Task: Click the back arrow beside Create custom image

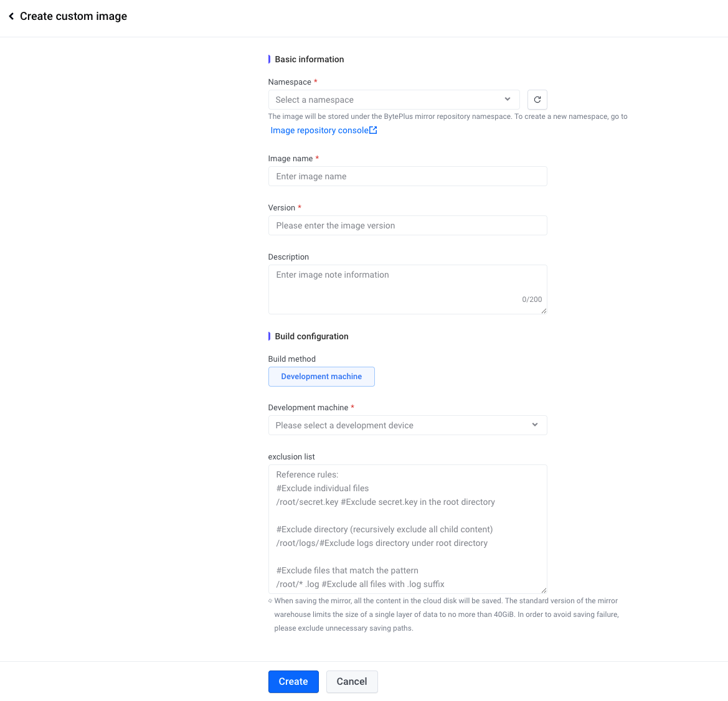Action: coord(11,16)
